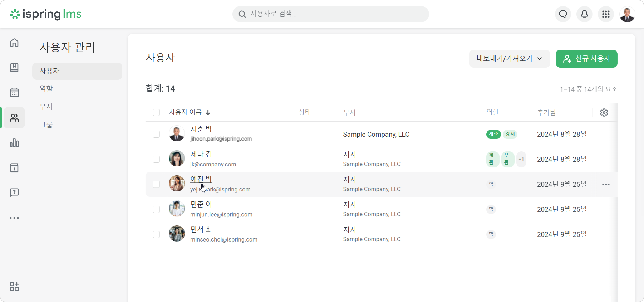Select the 부서 menu item
The width and height of the screenshot is (644, 302).
pyautogui.click(x=46, y=107)
